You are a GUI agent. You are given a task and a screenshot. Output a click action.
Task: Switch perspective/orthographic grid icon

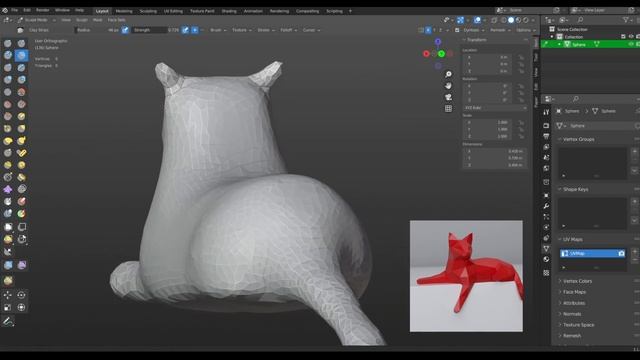pyautogui.click(x=448, y=109)
